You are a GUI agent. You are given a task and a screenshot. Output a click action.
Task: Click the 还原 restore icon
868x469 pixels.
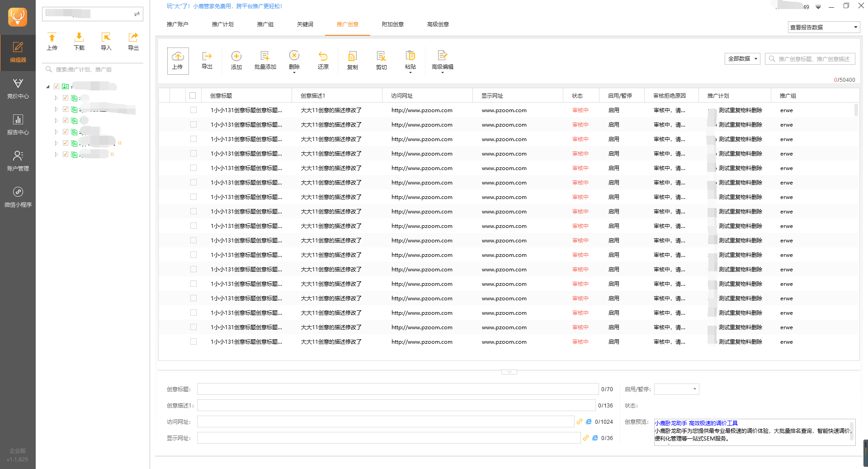click(x=323, y=56)
